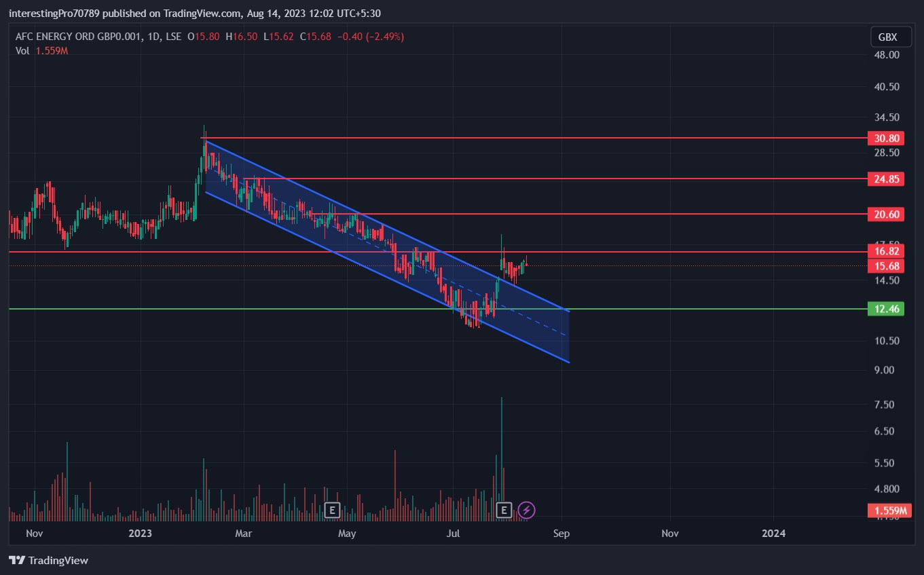Click the earnings E marker near May
This screenshot has width=924, height=575.
(332, 510)
